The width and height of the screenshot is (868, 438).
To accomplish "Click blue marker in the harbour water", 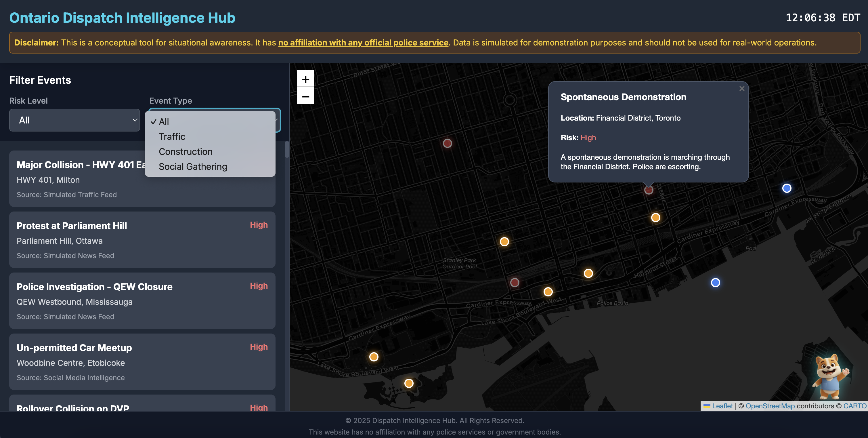I will (x=715, y=283).
